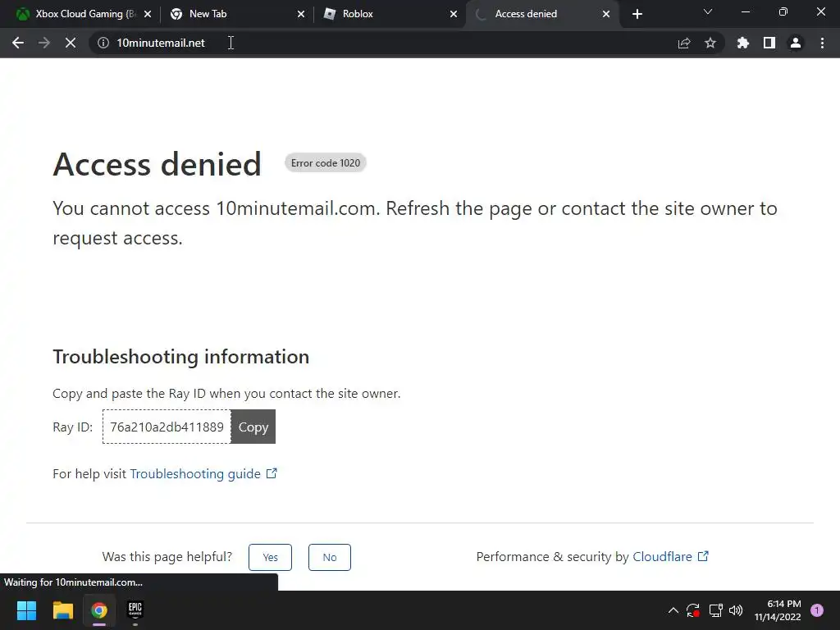840x630 pixels.
Task: Click the Access denied heading
Action: point(157,164)
